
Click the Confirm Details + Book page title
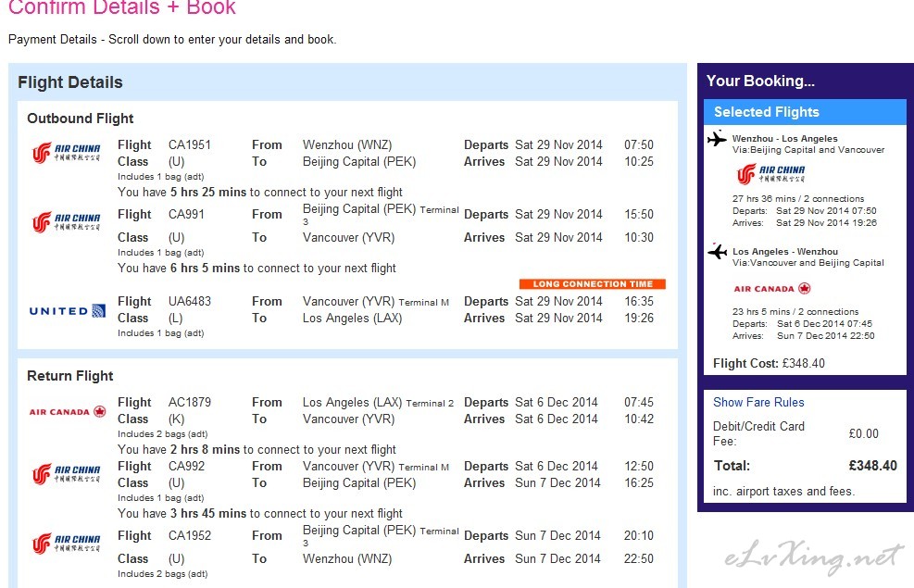point(122,7)
